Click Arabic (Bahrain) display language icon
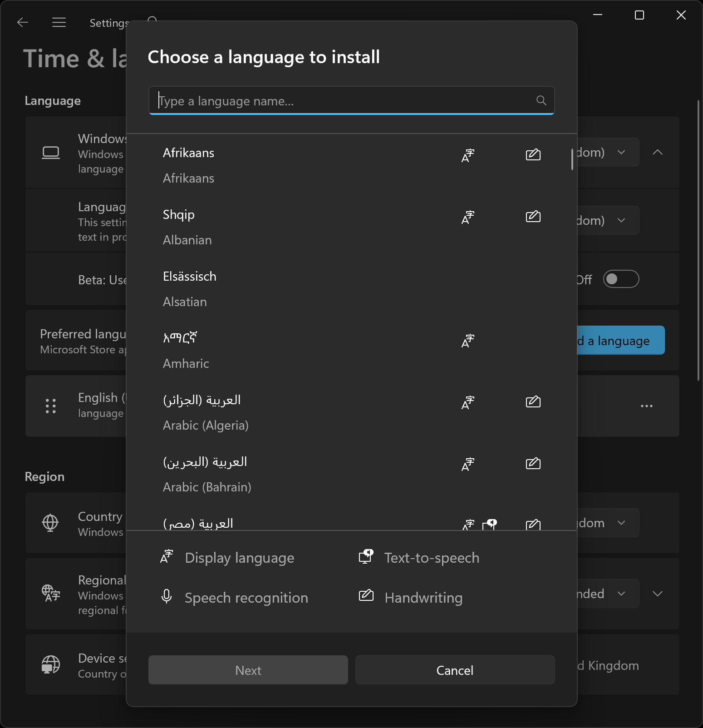 tap(468, 464)
